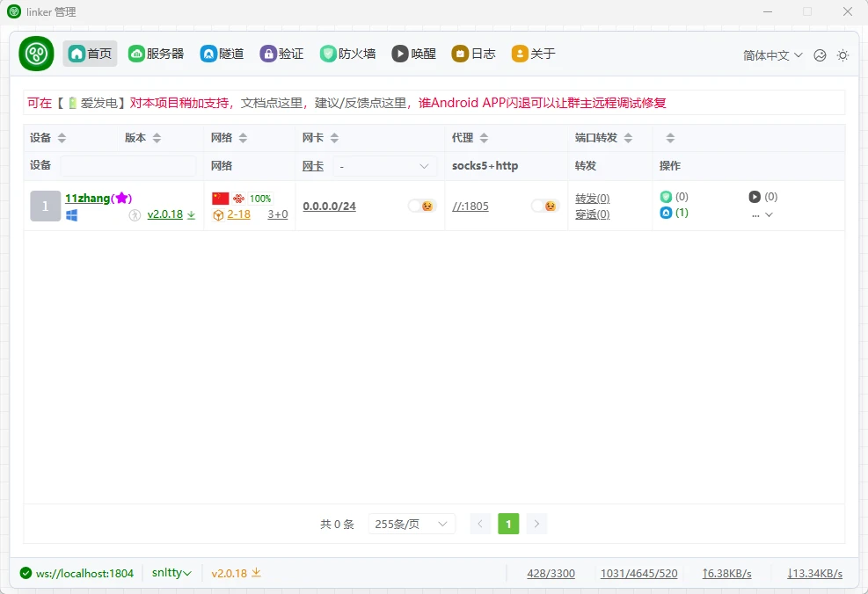Sort table by 版本 column
Image resolution: width=868 pixels, height=594 pixels.
pyautogui.click(x=157, y=138)
